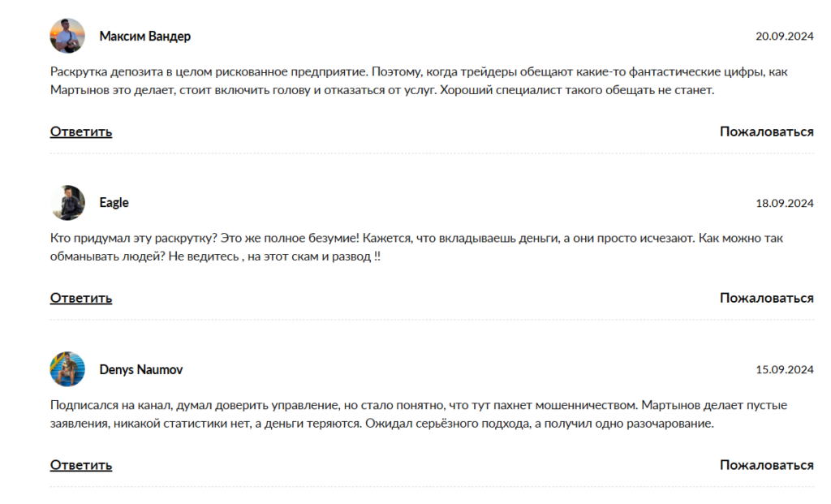
Task: Click the 18.09.2024 comment date
Action: point(784,203)
